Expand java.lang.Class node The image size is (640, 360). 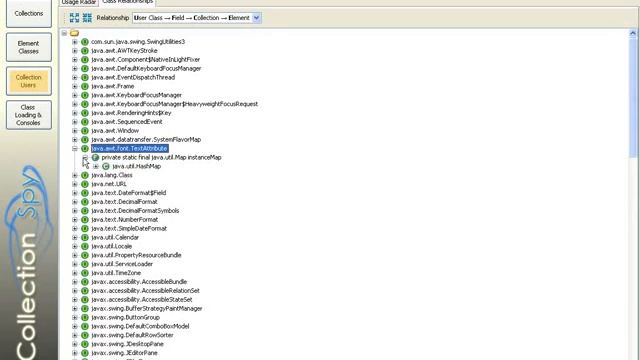tap(75, 175)
